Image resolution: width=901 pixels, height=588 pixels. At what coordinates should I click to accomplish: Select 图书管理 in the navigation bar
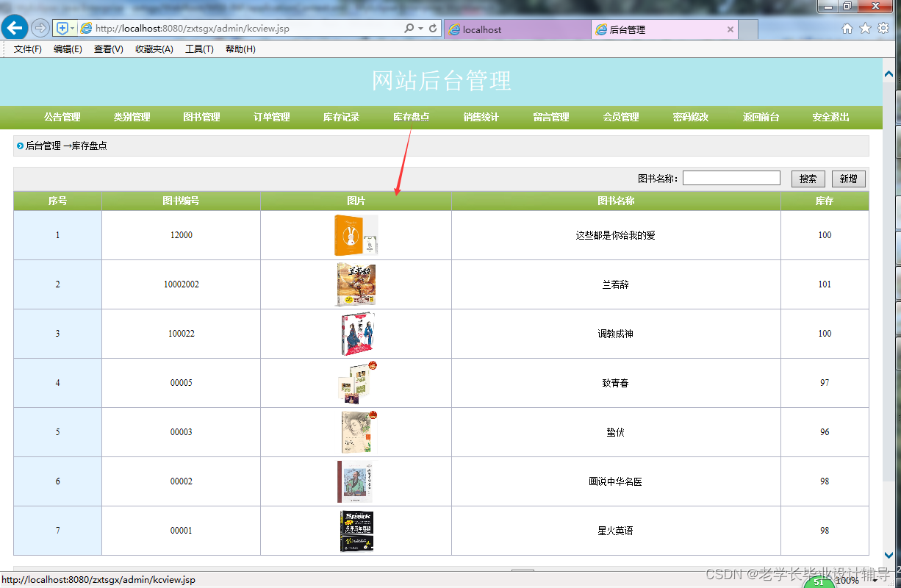click(x=201, y=117)
